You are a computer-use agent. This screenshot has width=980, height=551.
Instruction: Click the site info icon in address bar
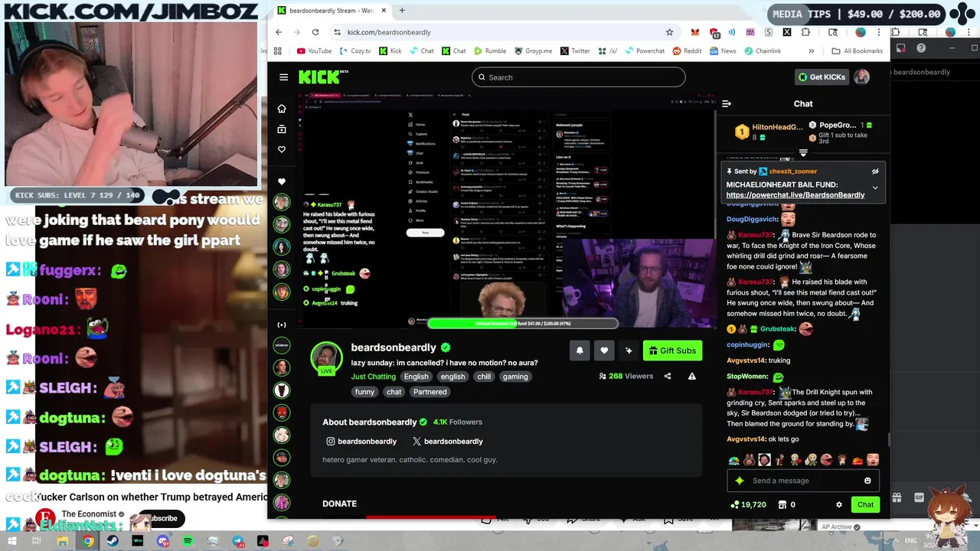coord(337,32)
